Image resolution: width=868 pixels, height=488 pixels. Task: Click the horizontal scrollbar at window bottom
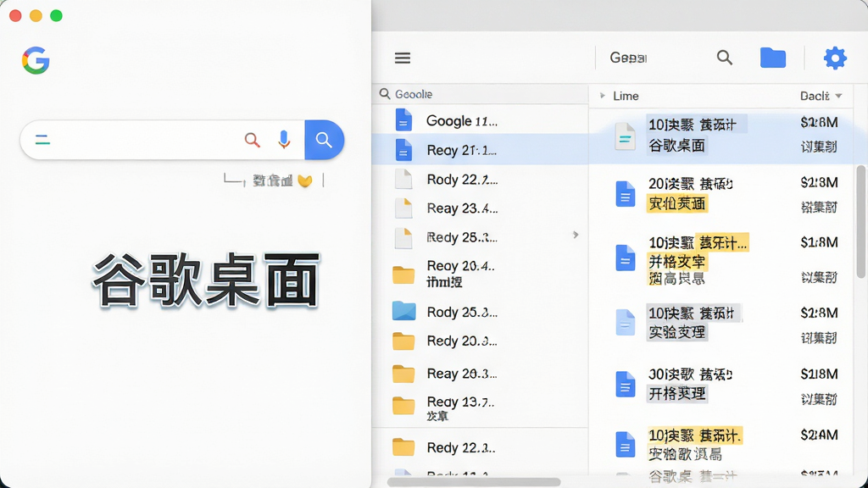click(x=474, y=482)
